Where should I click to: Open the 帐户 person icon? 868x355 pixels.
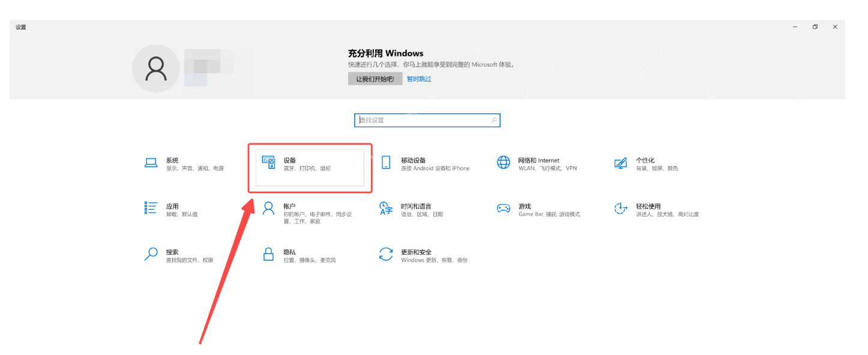(x=268, y=208)
